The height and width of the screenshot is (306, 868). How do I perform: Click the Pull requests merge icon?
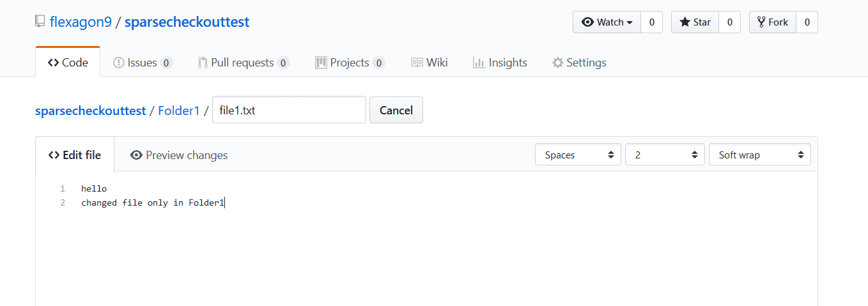pos(203,63)
